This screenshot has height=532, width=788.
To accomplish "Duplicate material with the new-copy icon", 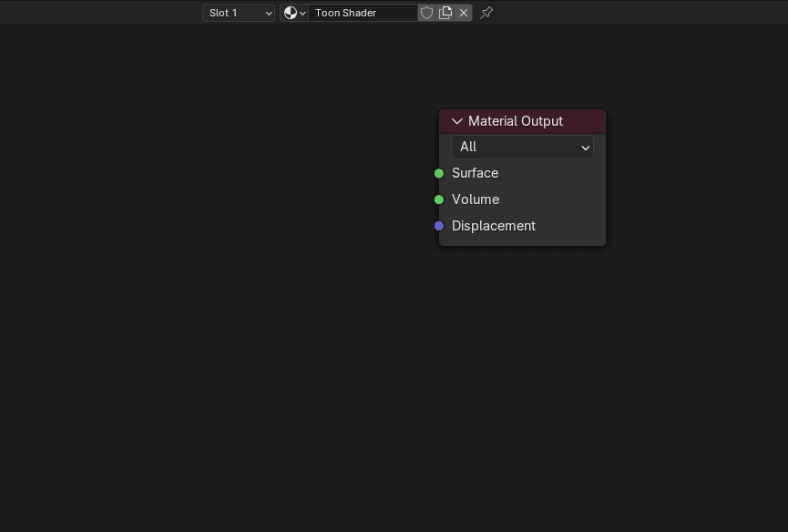I will (x=445, y=13).
